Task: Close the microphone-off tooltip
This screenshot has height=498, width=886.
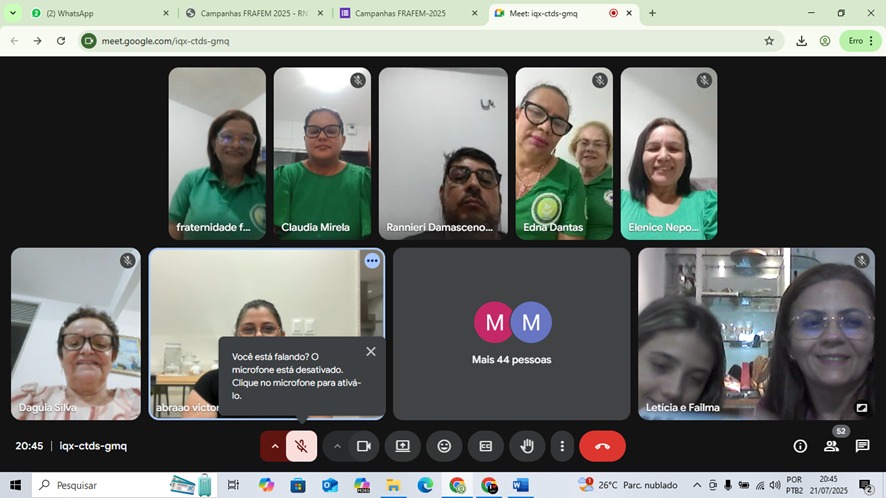Action: tap(371, 351)
